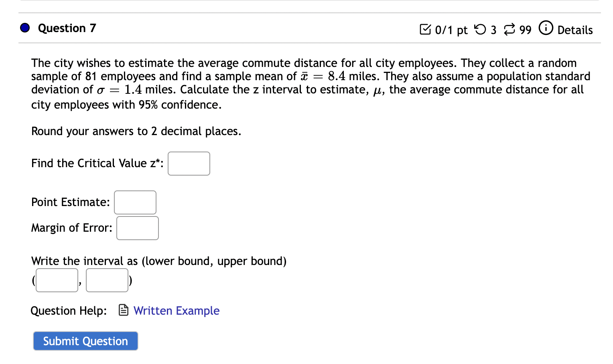The width and height of the screenshot is (613, 364).
Task: Select the blue status dot beside Question 7
Action: [24, 28]
